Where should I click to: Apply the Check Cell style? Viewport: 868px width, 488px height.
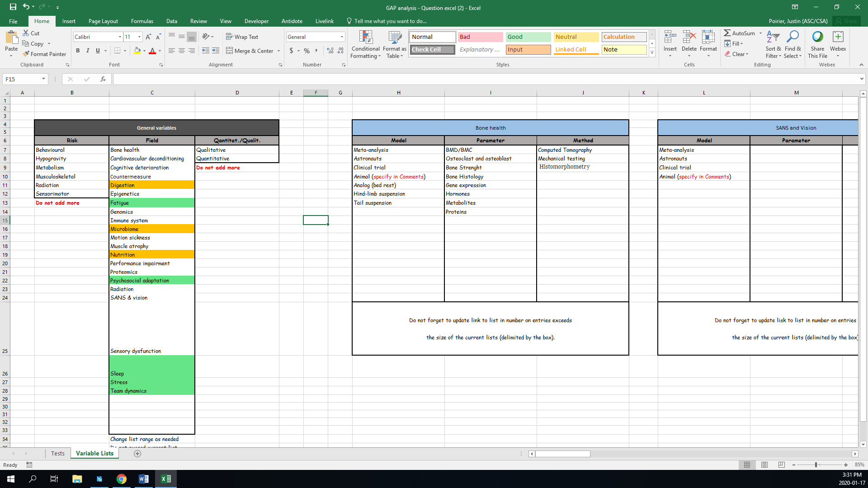[x=433, y=49]
